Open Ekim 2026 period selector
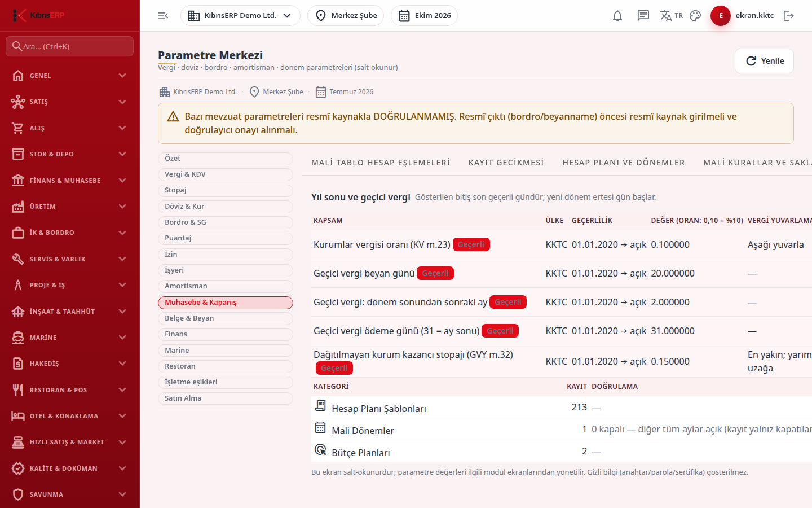The height and width of the screenshot is (508, 812). tap(424, 16)
